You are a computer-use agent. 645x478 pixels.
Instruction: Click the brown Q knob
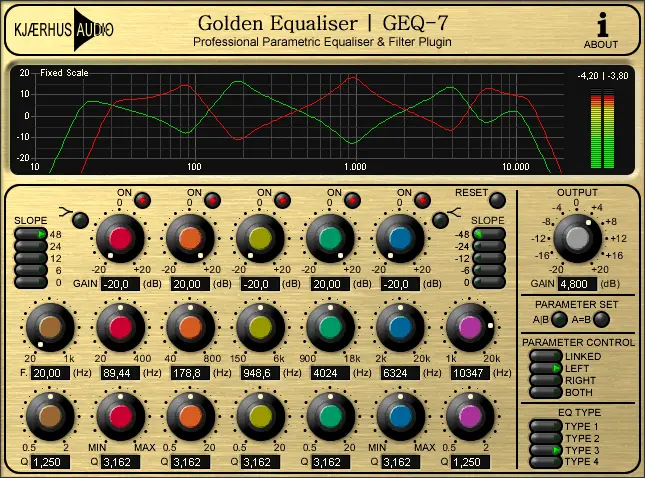pos(50,413)
